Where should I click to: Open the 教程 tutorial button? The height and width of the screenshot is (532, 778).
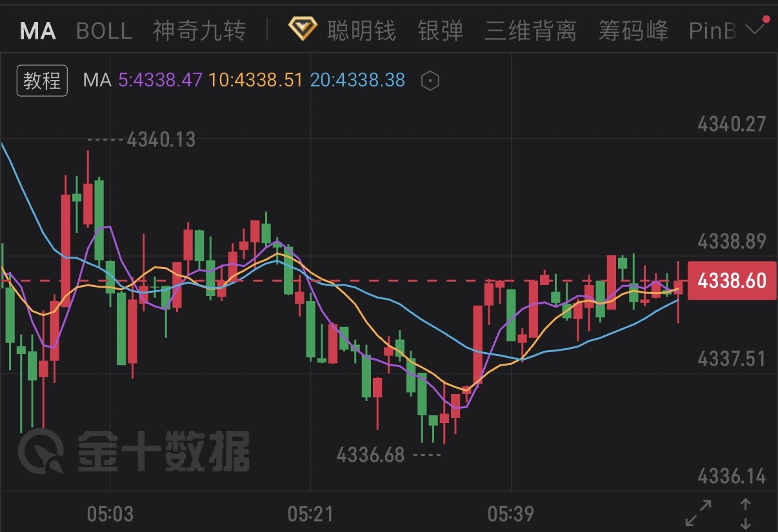(x=42, y=81)
